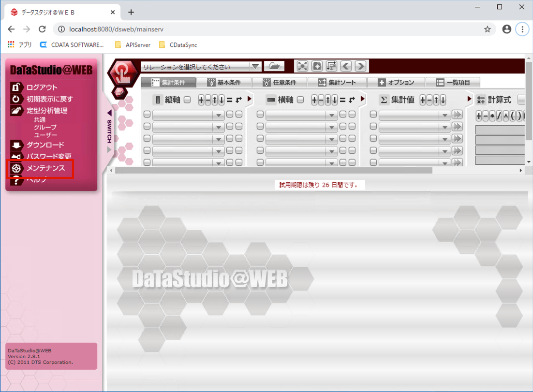Image resolution: width=533 pixels, height=392 pixels.
Task: Switch to the オプション tab
Action: [396, 82]
